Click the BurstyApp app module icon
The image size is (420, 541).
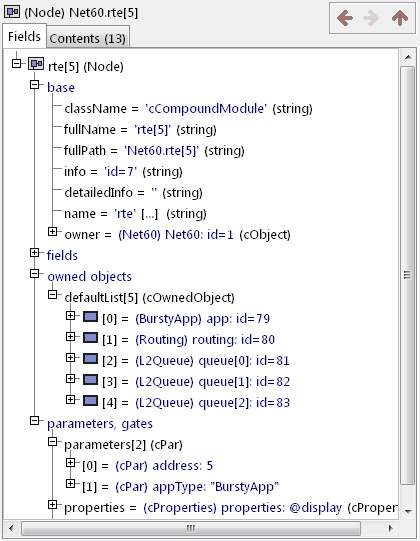tap(90, 316)
